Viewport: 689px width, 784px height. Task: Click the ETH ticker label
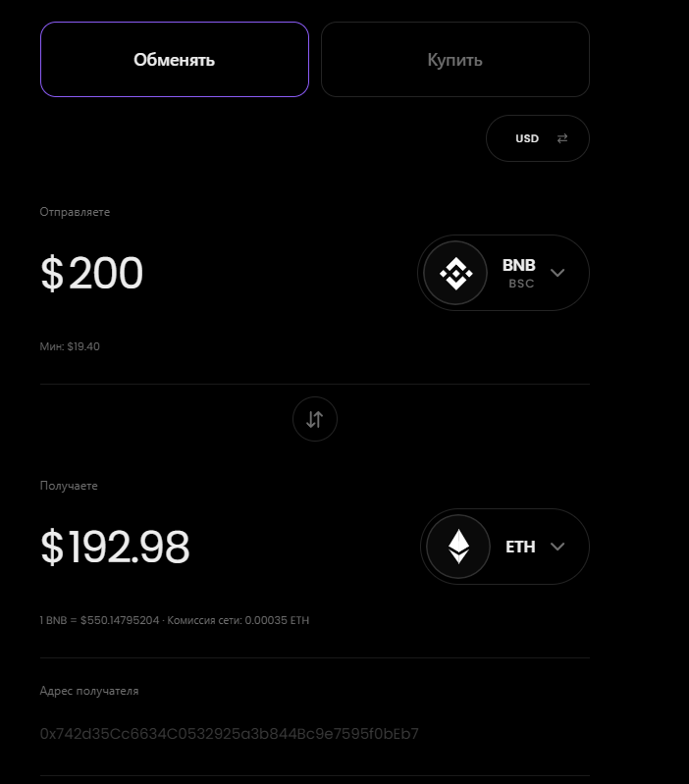coord(520,547)
